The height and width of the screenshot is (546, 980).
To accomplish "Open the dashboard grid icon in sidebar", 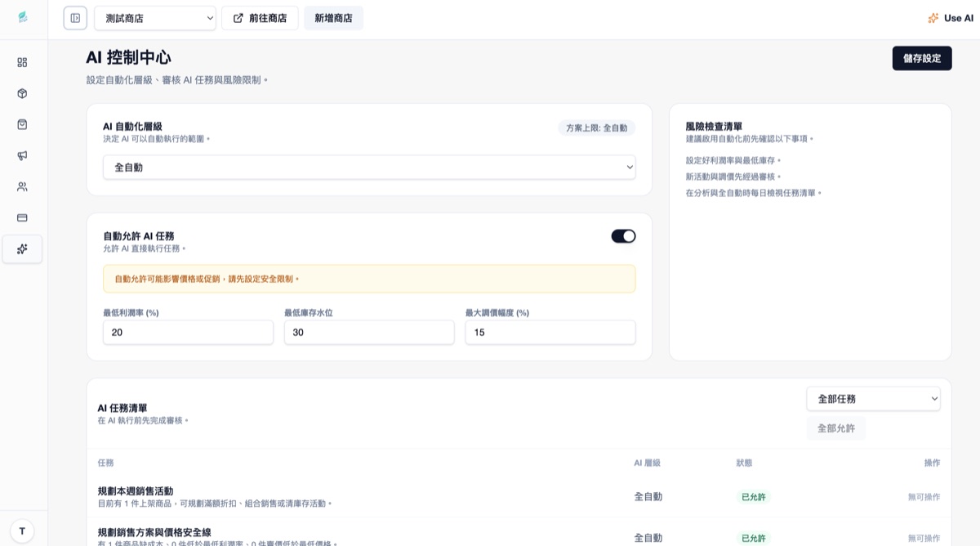I will tap(22, 62).
